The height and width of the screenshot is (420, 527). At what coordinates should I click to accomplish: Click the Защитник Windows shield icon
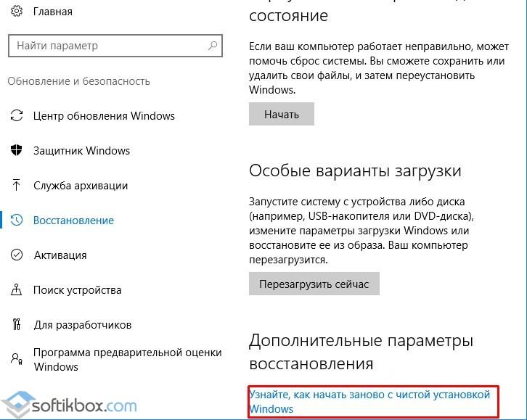click(x=17, y=151)
